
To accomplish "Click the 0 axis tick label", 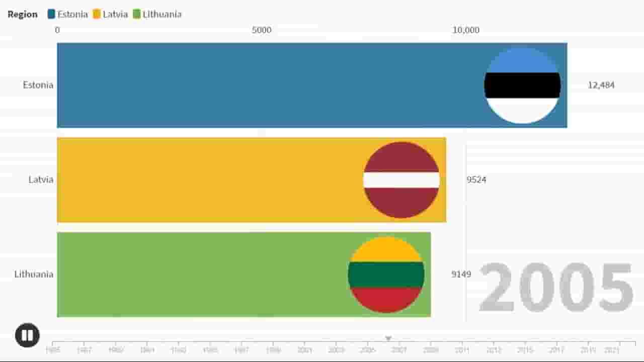I will (57, 30).
